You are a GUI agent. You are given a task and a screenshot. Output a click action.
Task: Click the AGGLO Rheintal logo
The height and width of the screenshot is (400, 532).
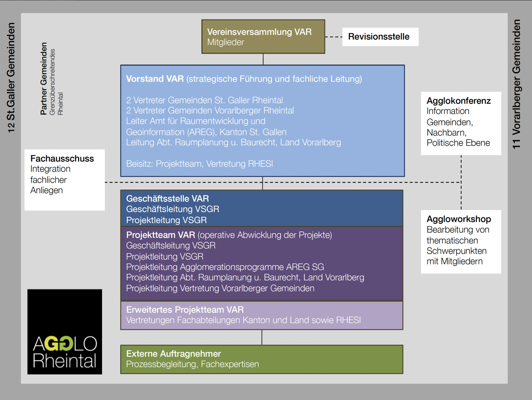[65, 332]
